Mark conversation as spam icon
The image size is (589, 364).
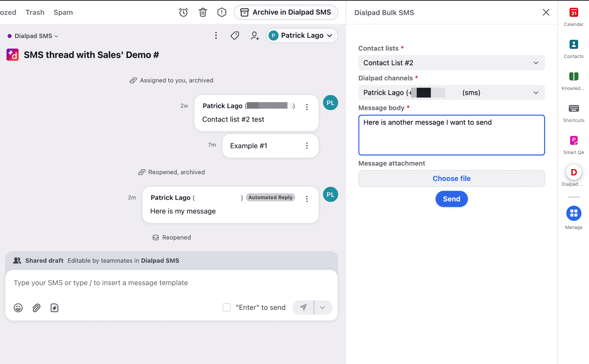(222, 12)
